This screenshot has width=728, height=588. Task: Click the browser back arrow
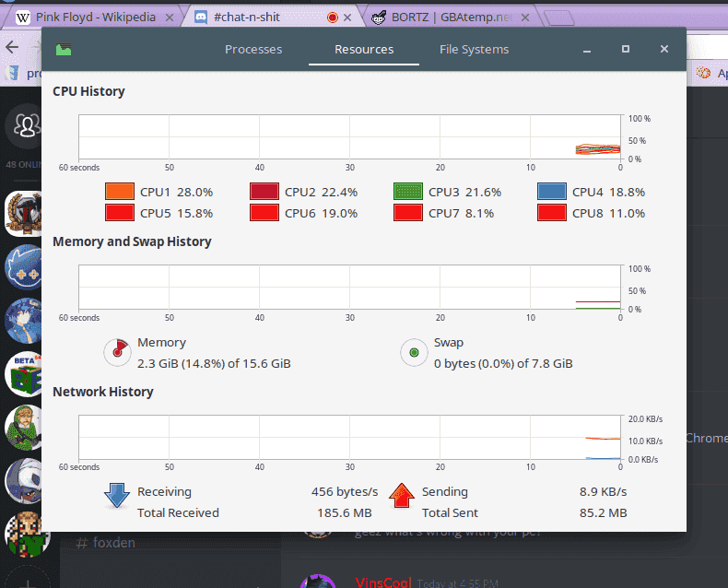tap(12, 46)
